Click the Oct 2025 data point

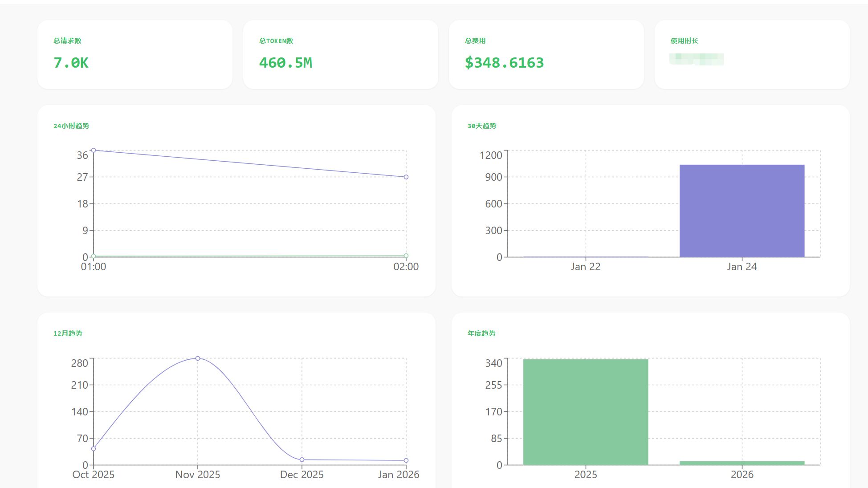(94, 449)
